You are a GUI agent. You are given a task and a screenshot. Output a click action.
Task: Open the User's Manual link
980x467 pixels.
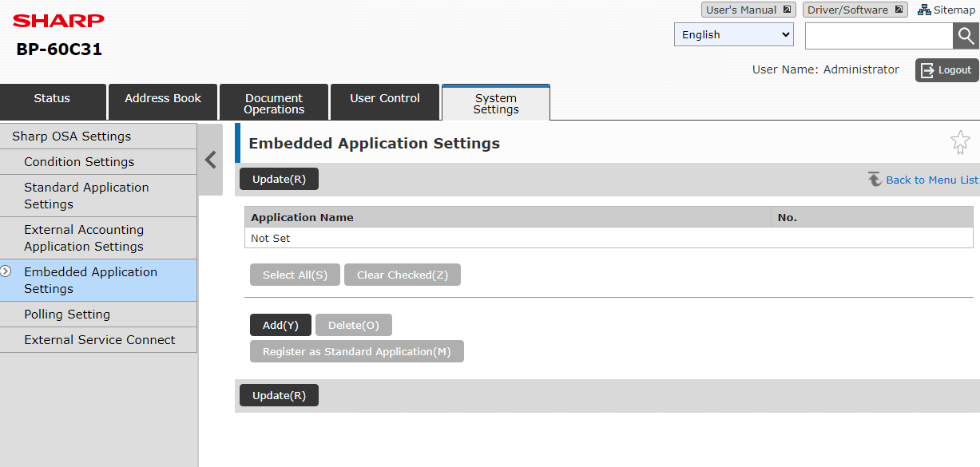pyautogui.click(x=748, y=10)
